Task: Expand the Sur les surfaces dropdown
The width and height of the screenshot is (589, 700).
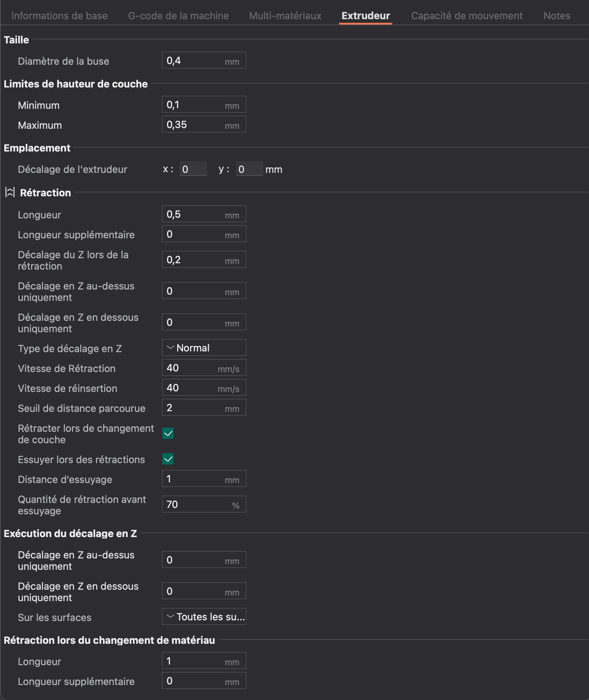Action: (204, 616)
